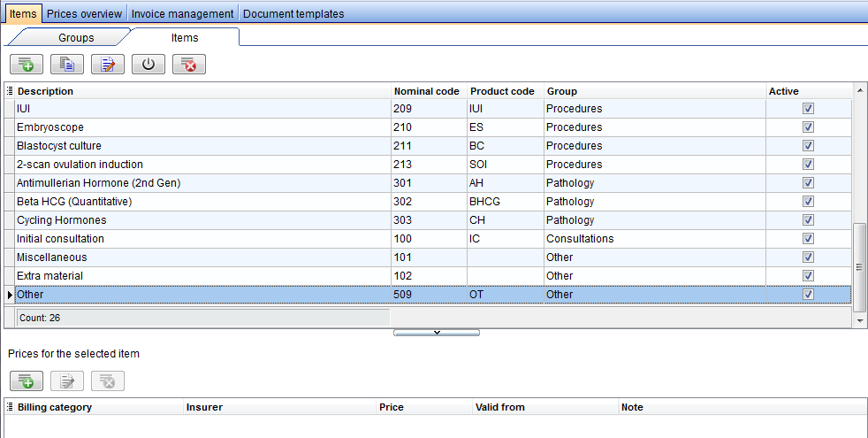Select the Initial consultation row
Image resolution: width=868 pixels, height=438 pixels.
tap(427, 238)
